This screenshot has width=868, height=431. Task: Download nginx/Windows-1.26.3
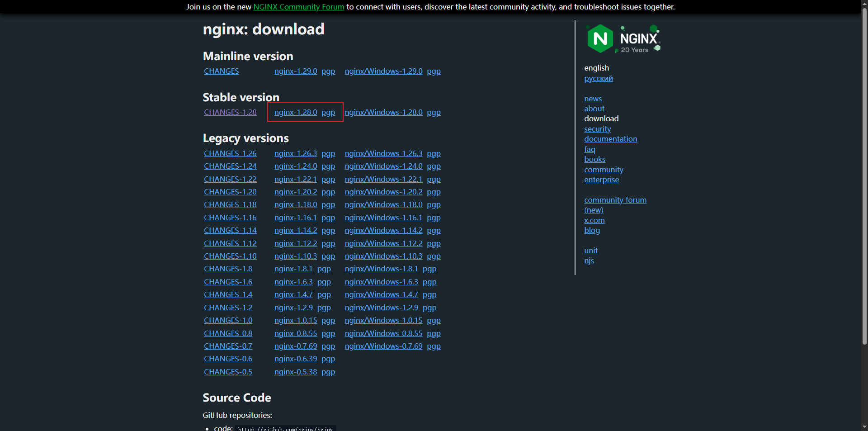383,153
